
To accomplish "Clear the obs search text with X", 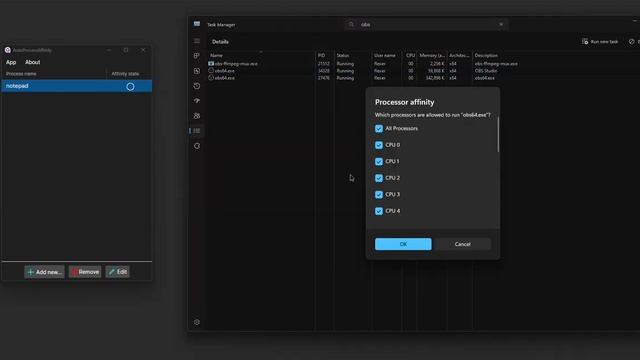I will [501, 24].
